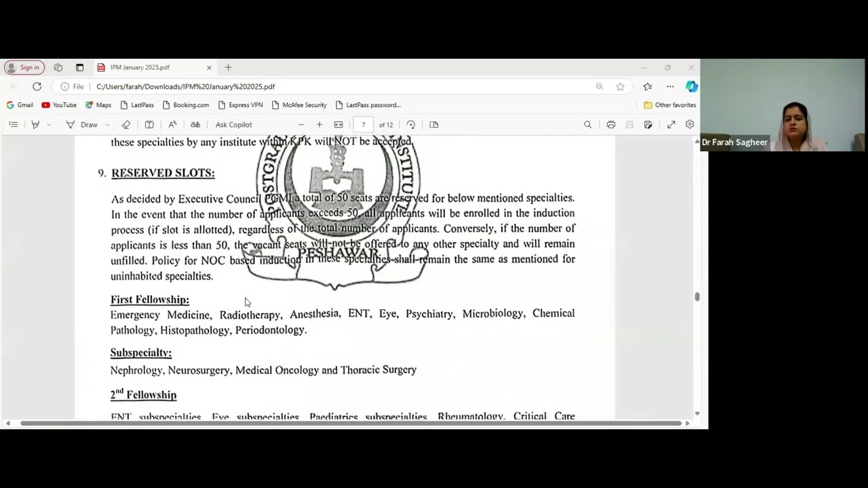Viewport: 868px width, 488px height.
Task: Enter full screen with expand icon
Action: click(671, 125)
